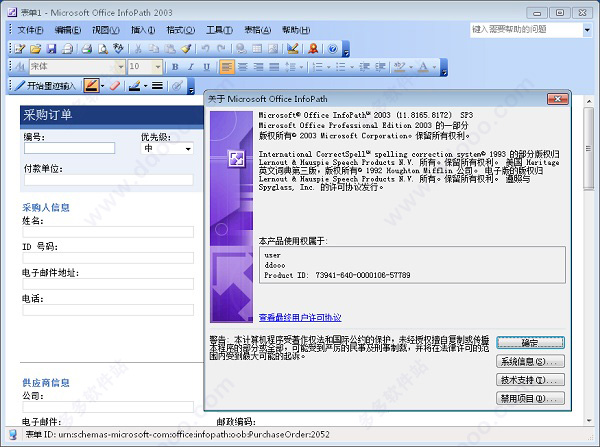This screenshot has width=600, height=447.
Task: Click the 确定 button in About dialog
Action: tap(530, 343)
